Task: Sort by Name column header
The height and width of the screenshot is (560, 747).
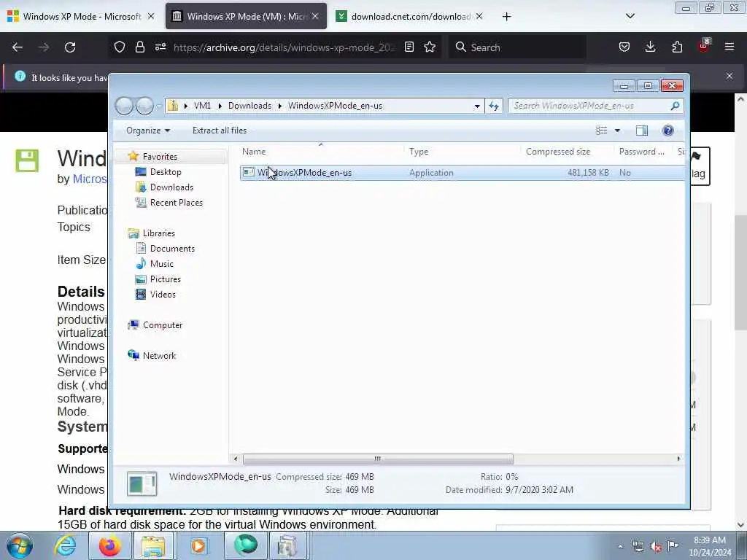Action: click(x=321, y=152)
